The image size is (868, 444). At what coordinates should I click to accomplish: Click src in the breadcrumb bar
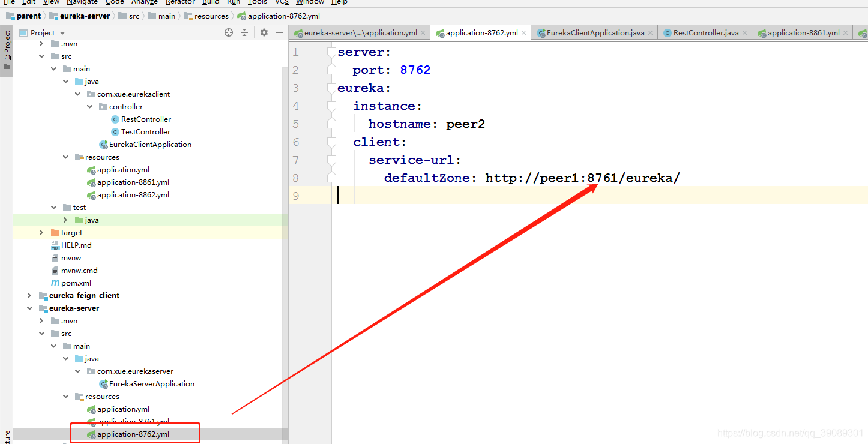tap(128, 16)
